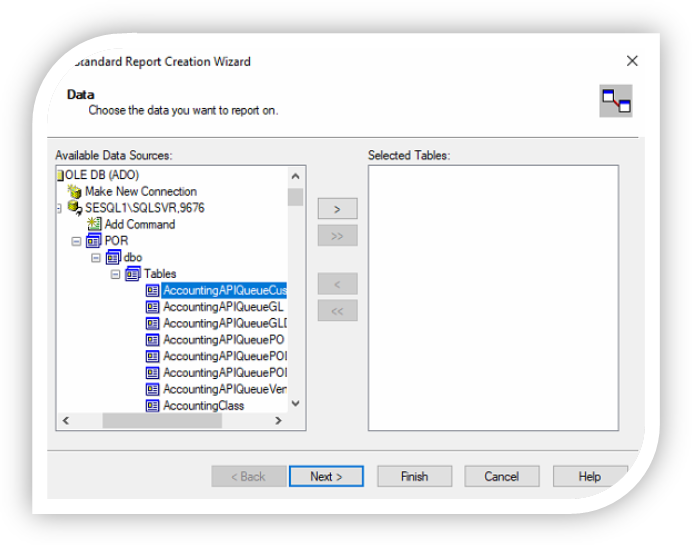This screenshot has height=545, width=692.
Task: Click the Tables folder icon
Action: (132, 274)
